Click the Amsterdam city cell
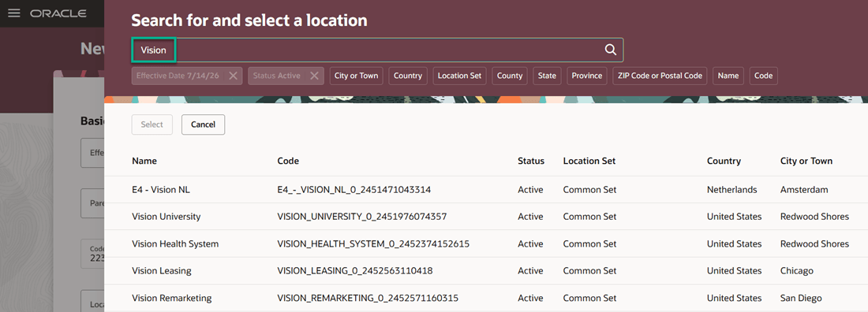 (804, 190)
